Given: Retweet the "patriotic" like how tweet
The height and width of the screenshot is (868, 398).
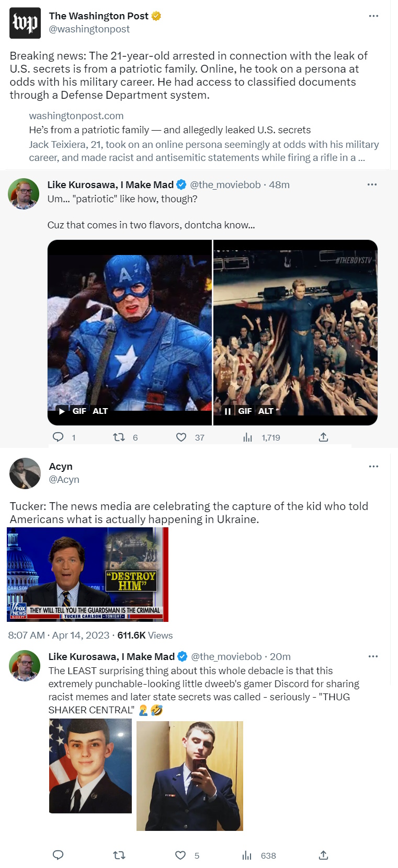Looking at the screenshot, I should pyautogui.click(x=119, y=437).
